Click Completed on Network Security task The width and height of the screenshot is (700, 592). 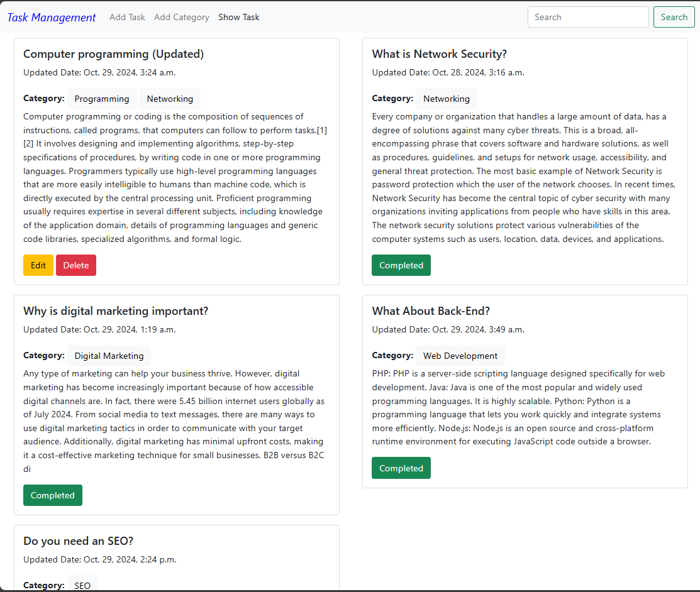tap(401, 265)
